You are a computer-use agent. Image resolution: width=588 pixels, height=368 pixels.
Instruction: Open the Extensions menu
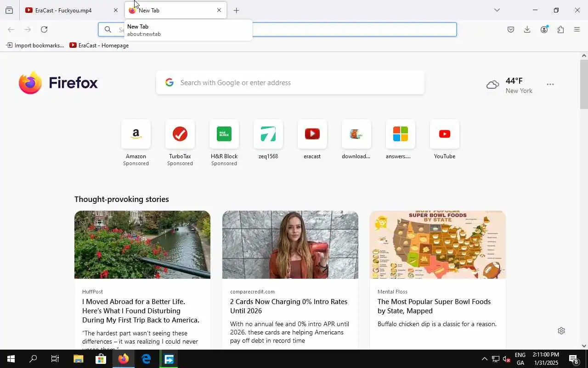tap(560, 29)
